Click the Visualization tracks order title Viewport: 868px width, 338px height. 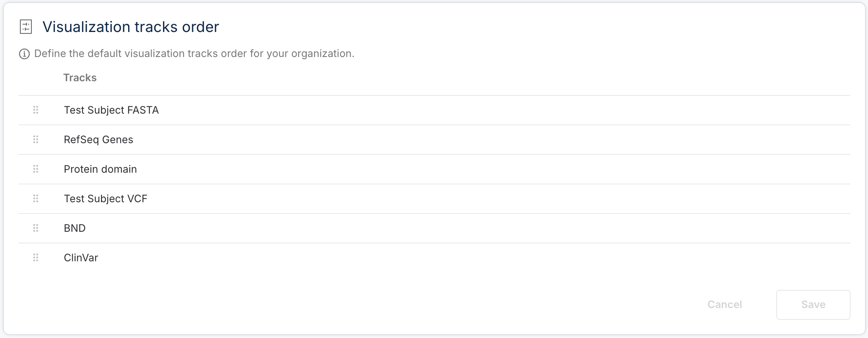131,27
